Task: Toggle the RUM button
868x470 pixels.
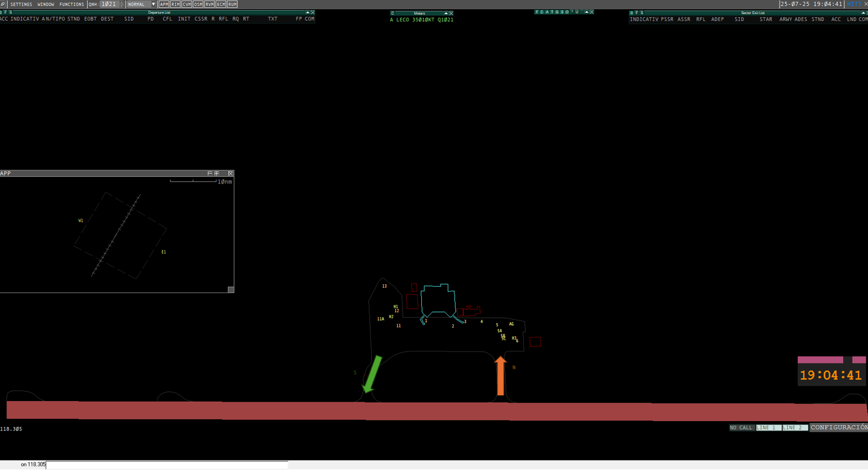Action: (x=232, y=4)
